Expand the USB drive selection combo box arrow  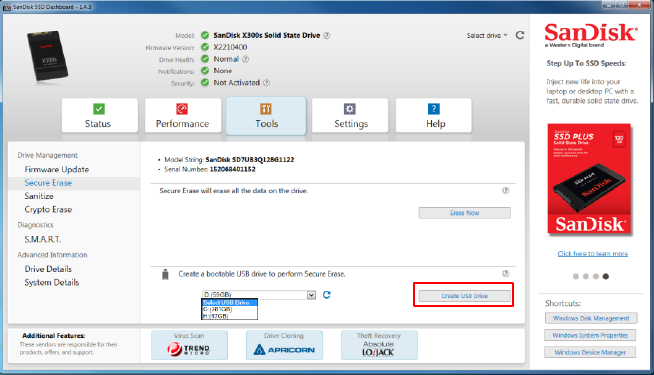coord(311,295)
